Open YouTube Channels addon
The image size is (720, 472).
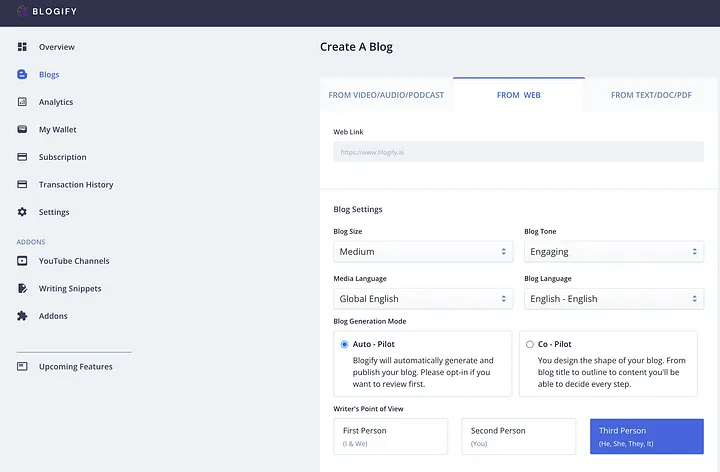coord(74,261)
